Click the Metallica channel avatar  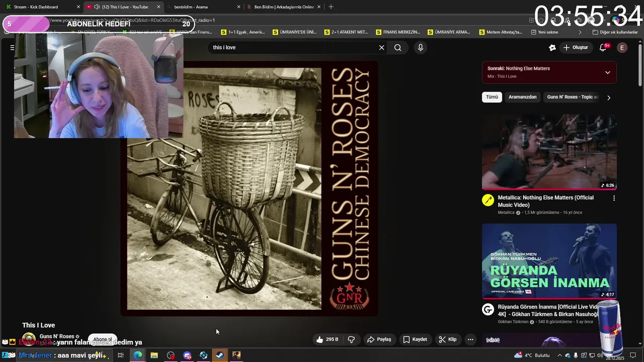pyautogui.click(x=488, y=200)
